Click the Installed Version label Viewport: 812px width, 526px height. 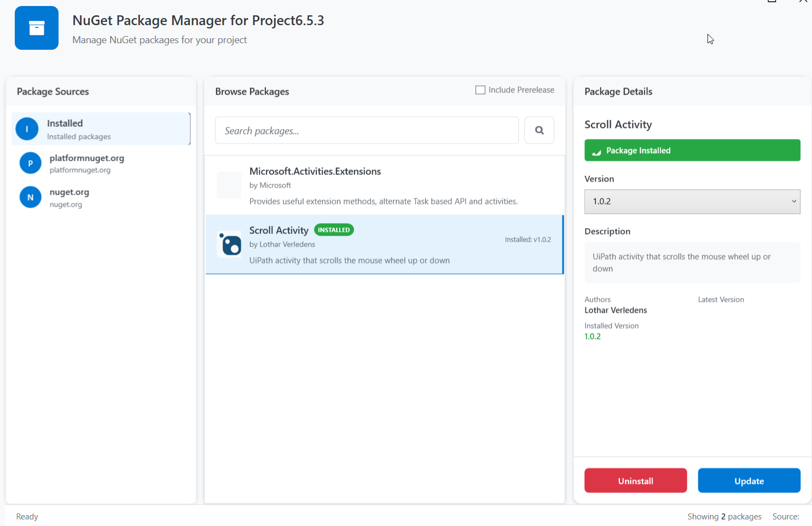(612, 326)
